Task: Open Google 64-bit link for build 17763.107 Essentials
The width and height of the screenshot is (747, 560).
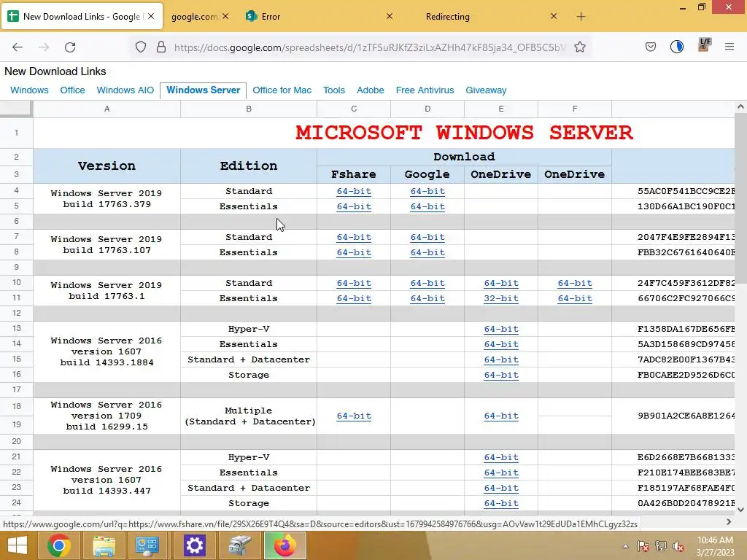Action: (x=427, y=252)
